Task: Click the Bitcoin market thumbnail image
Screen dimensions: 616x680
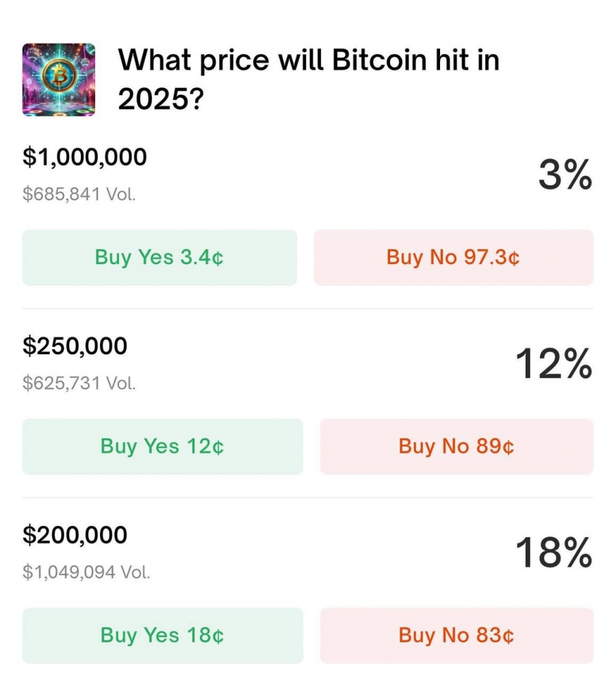Action: point(59,80)
